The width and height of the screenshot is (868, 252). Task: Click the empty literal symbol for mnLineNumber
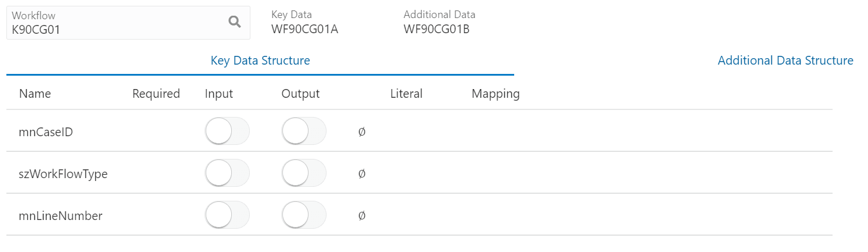361,216
